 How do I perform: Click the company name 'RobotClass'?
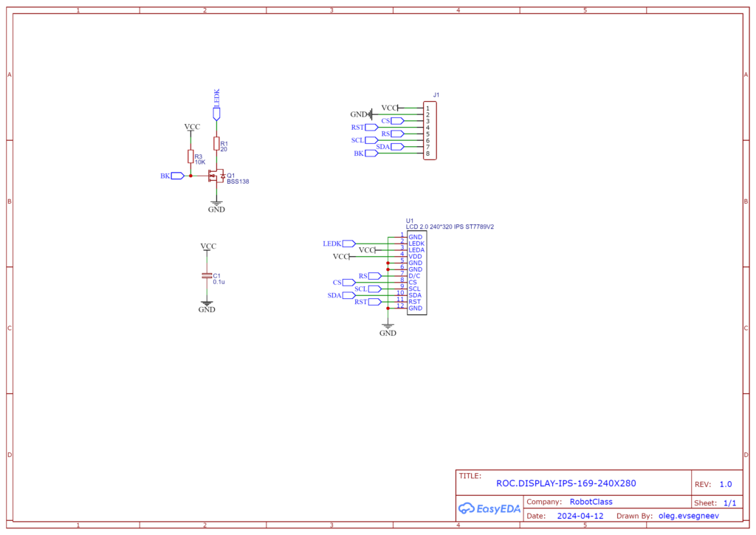click(591, 502)
